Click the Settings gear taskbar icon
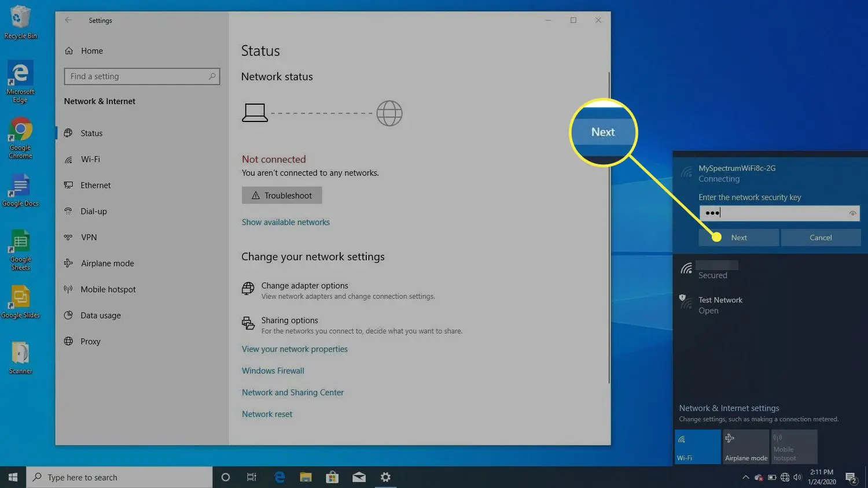Viewport: 868px width, 488px height. tap(385, 477)
